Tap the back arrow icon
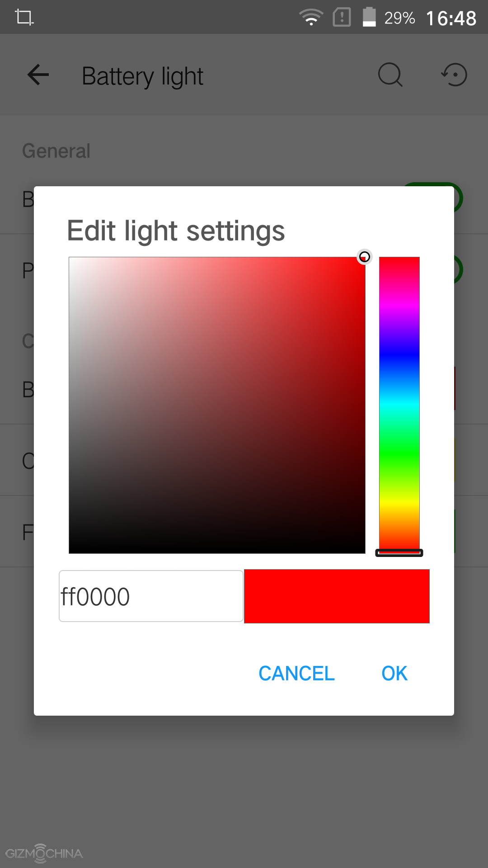The image size is (488, 868). 38,75
